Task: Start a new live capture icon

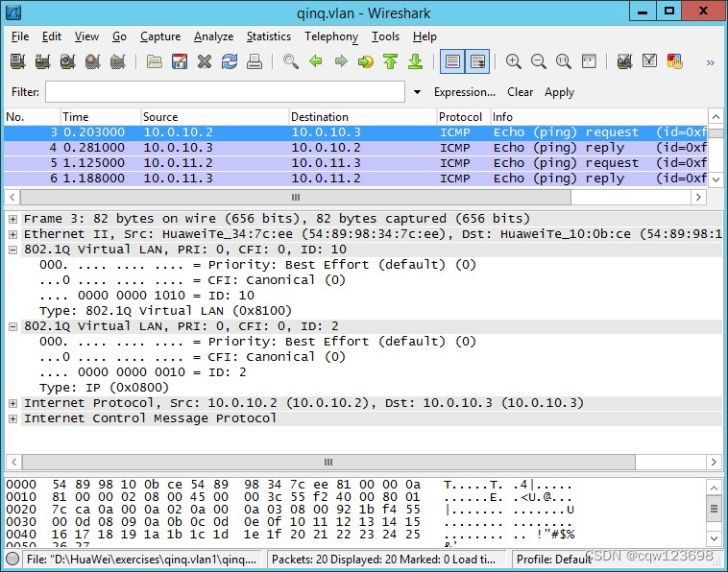Action: point(68,61)
